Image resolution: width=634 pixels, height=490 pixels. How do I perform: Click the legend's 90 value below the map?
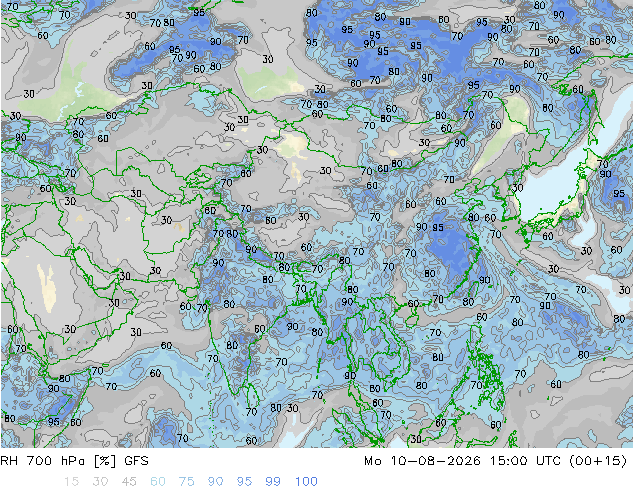point(215,482)
